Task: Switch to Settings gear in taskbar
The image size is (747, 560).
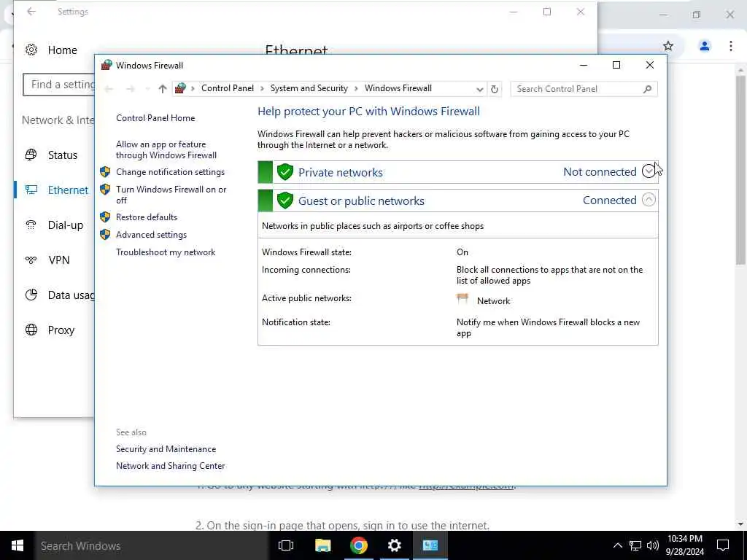Action: (394, 545)
